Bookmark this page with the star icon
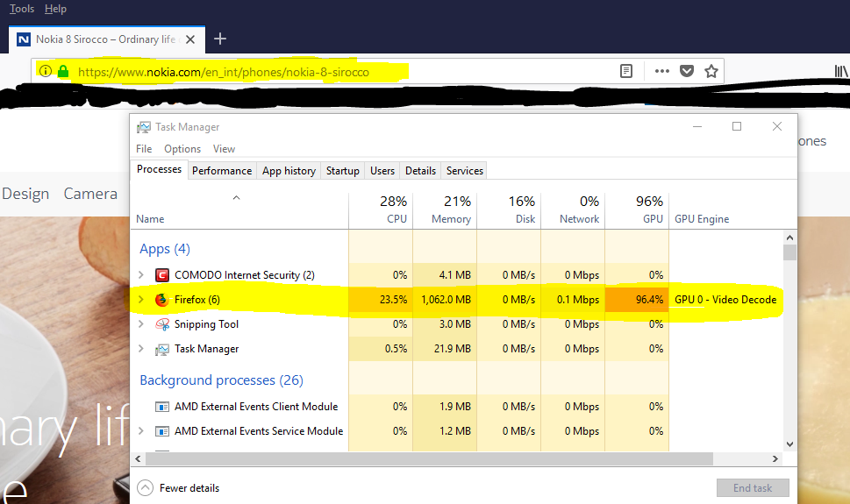The width and height of the screenshot is (850, 504). pos(711,71)
